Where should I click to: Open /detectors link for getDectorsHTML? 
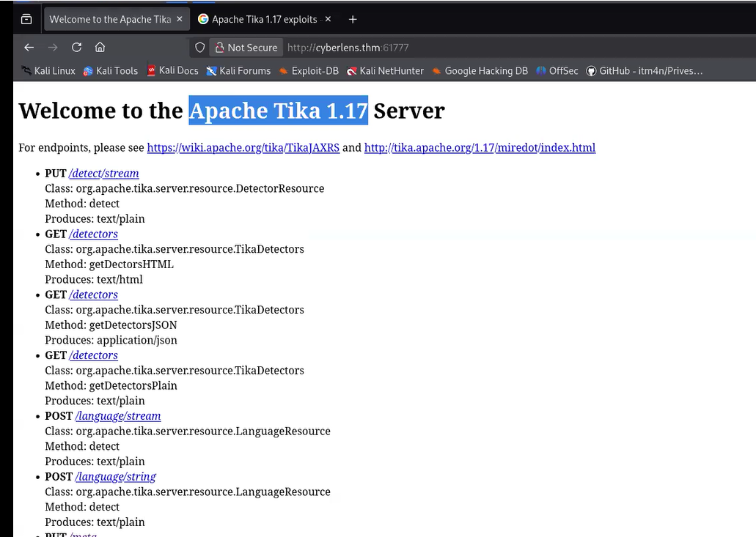point(94,234)
